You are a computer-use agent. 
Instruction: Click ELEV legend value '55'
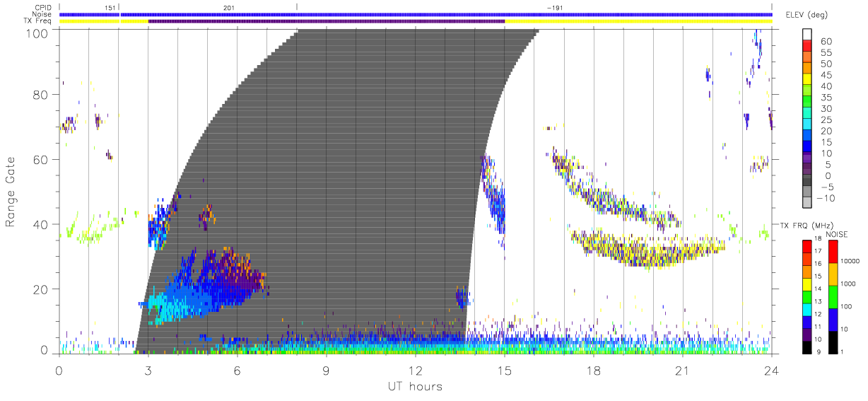tap(826, 53)
